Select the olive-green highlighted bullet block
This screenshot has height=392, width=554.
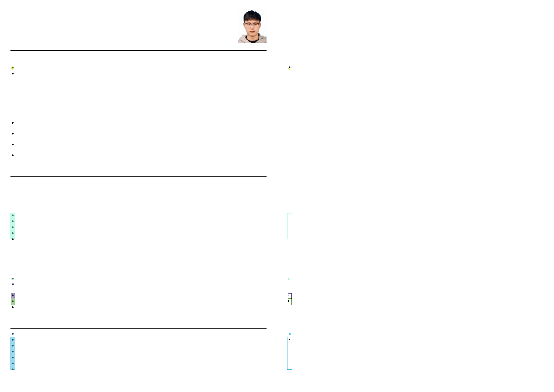point(13,302)
